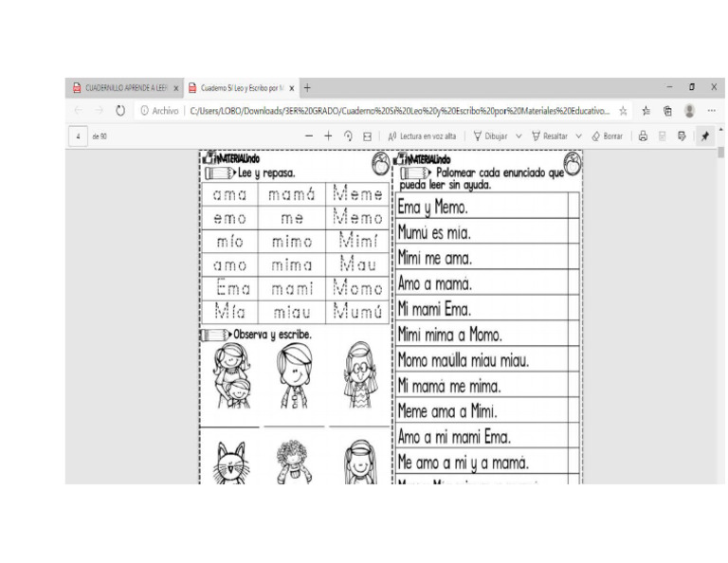Save the PDF as a copy
Screen dimensions: 728x563
(682, 136)
